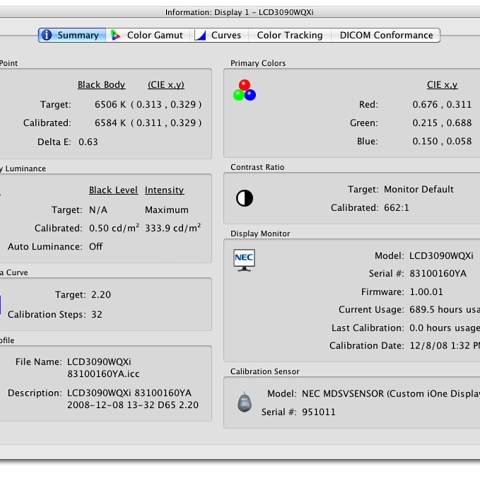The width and height of the screenshot is (480, 480).
Task: Select calibrated value 6584 K
Action: coord(110,123)
